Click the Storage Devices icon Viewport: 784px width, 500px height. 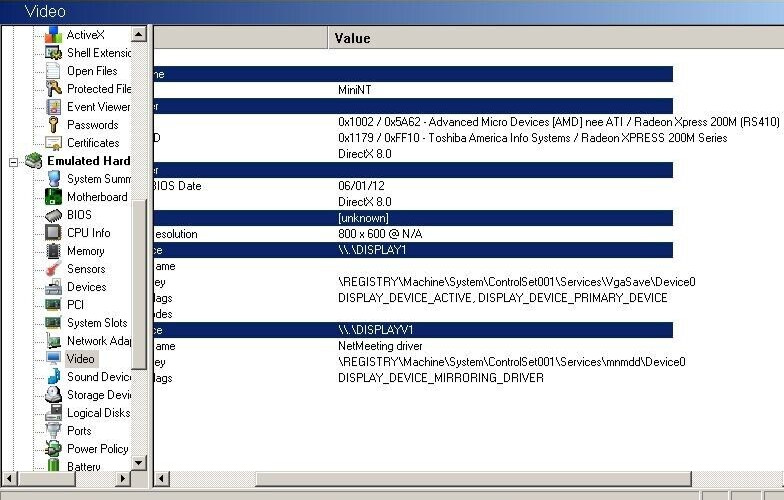[54, 394]
